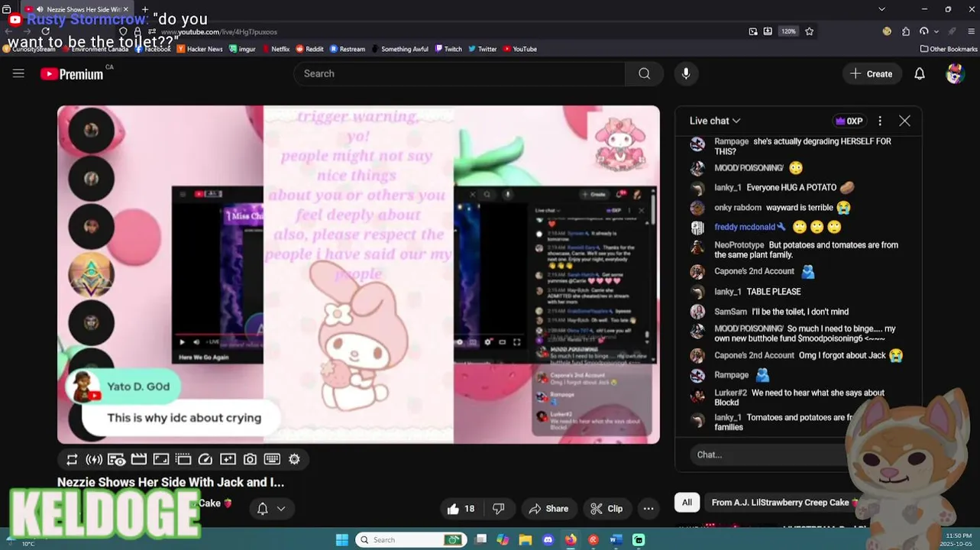Screen dimensions: 980x550
Task: Create a Clip of the stream
Action: (x=606, y=509)
